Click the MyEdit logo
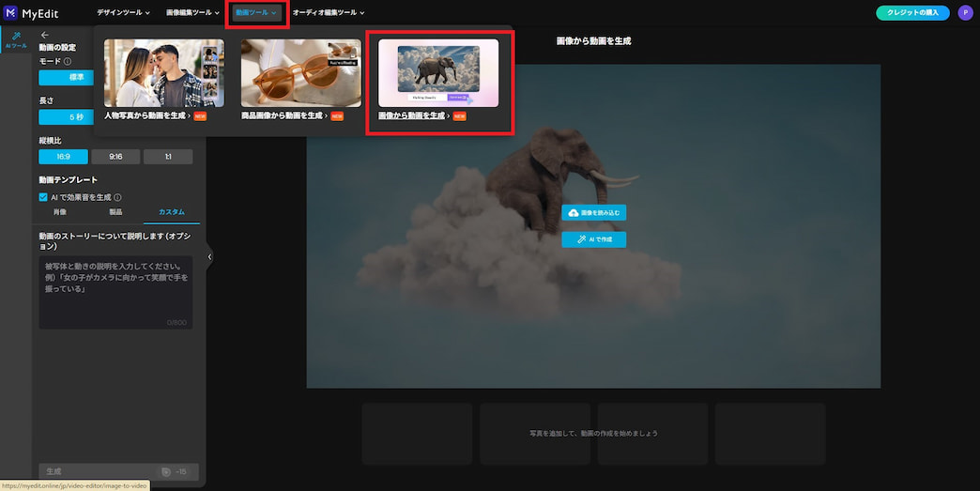 tap(31, 13)
